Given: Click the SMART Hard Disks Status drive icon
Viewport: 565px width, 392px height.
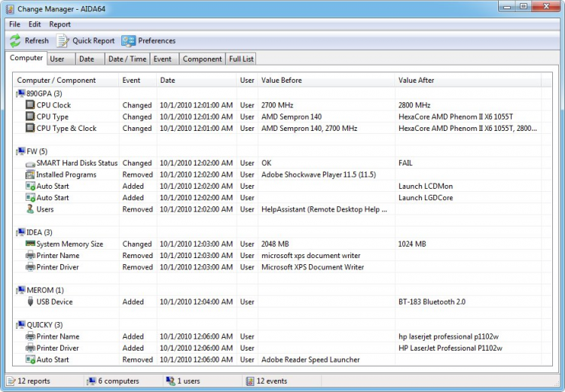Looking at the screenshot, I should point(30,164).
